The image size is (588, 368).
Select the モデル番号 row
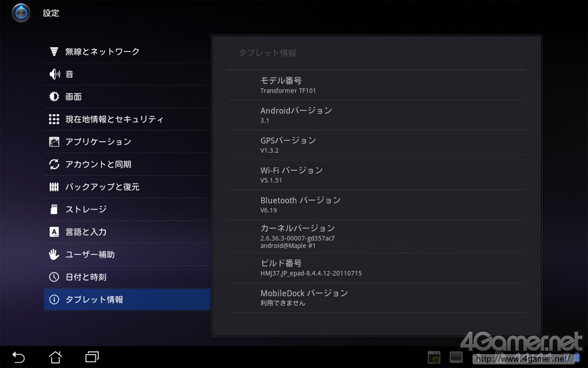click(x=376, y=85)
